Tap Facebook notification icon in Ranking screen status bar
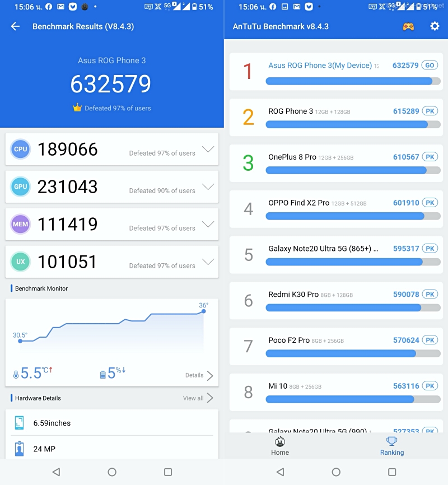The width and height of the screenshot is (448, 485). (x=273, y=7)
